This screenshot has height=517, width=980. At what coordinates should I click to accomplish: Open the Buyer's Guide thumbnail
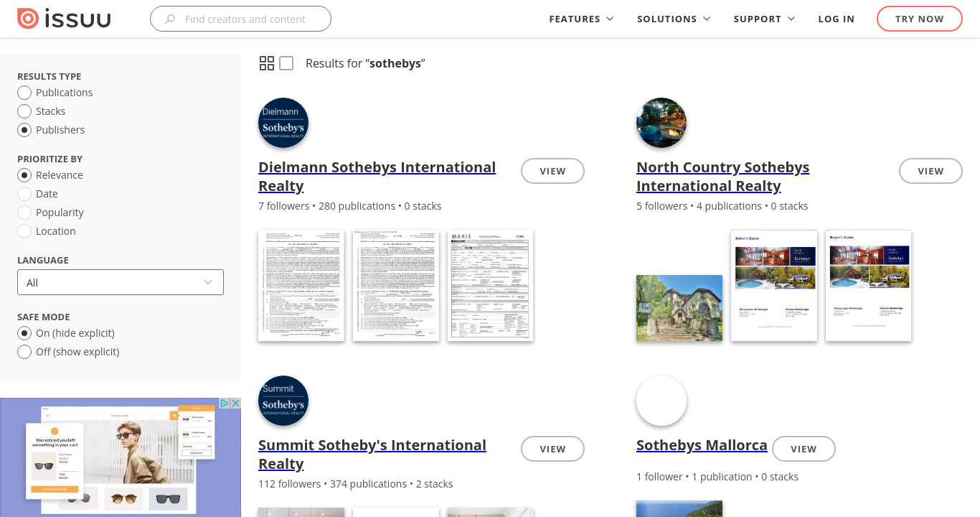[869, 285]
